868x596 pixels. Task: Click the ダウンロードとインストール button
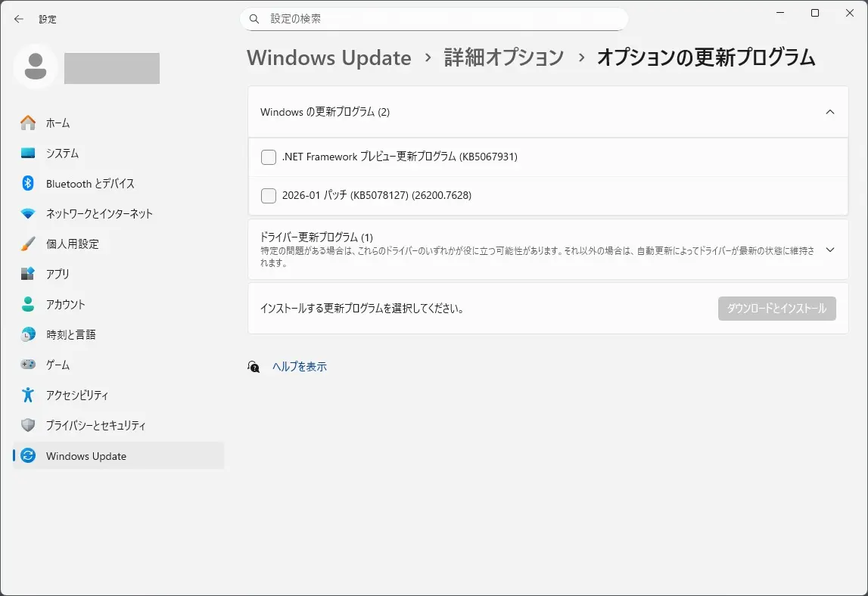pos(776,308)
